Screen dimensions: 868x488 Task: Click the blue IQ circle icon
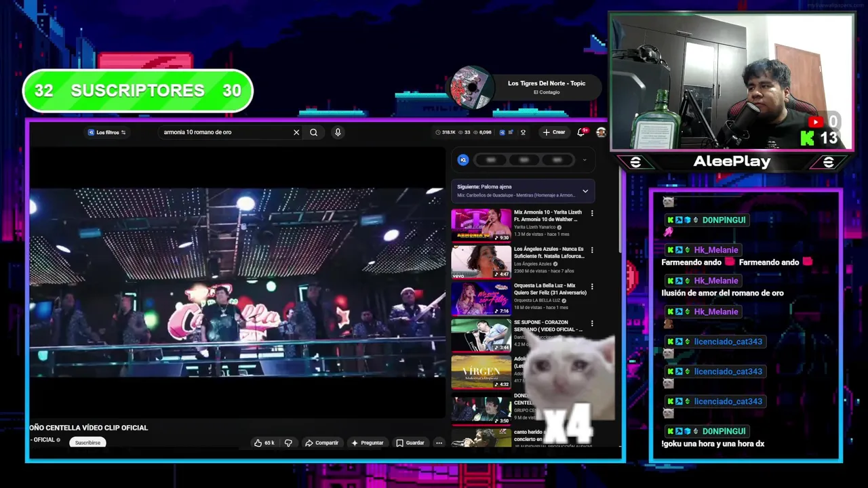point(463,160)
